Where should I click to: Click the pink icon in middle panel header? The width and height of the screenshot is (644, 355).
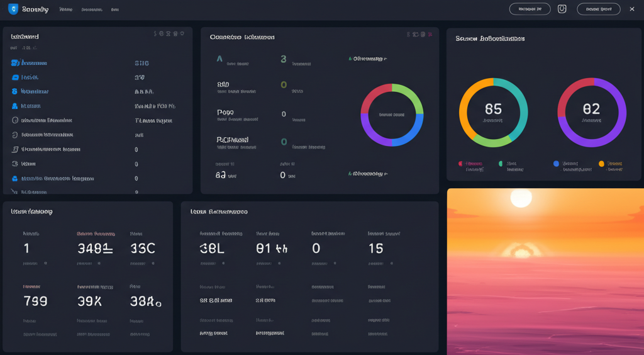click(x=430, y=34)
